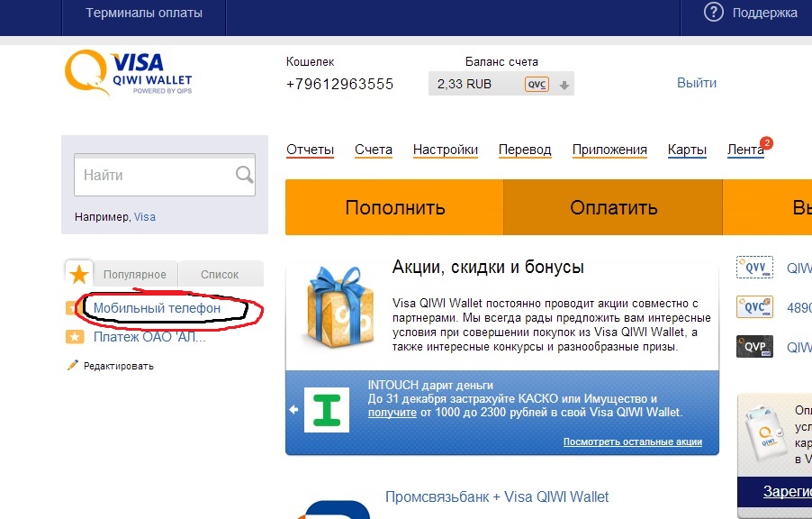The image size is (812, 519).
Task: Open Терминалы оплаты in top bar
Action: tap(144, 13)
